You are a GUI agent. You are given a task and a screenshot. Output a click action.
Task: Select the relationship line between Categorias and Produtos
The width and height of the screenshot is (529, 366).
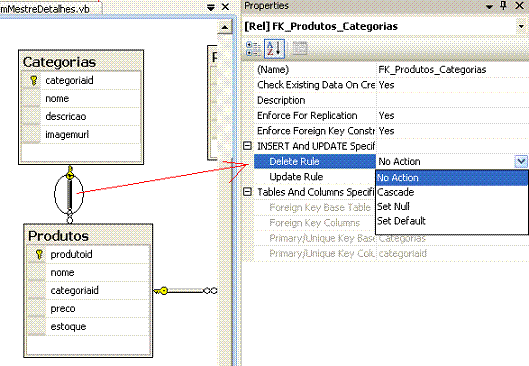[x=69, y=194]
